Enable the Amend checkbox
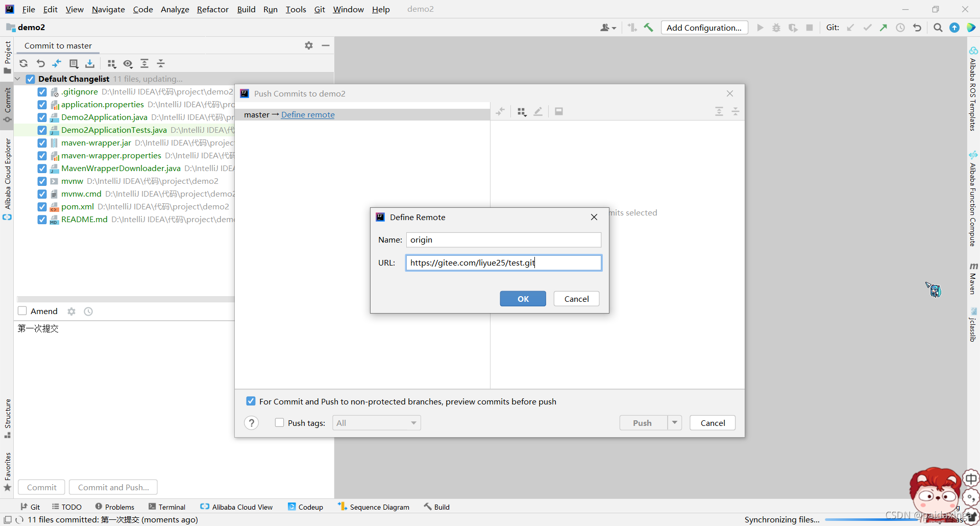 pos(22,311)
